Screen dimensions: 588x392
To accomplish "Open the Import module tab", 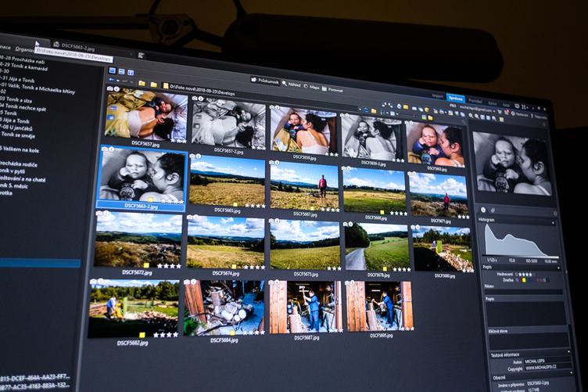I will tap(437, 96).
